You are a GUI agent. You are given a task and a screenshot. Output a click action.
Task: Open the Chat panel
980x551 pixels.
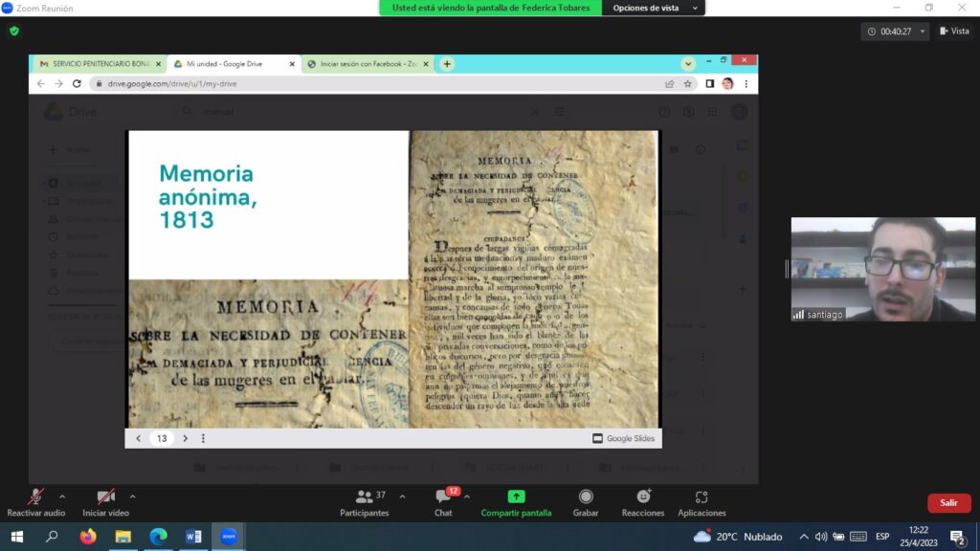(443, 503)
